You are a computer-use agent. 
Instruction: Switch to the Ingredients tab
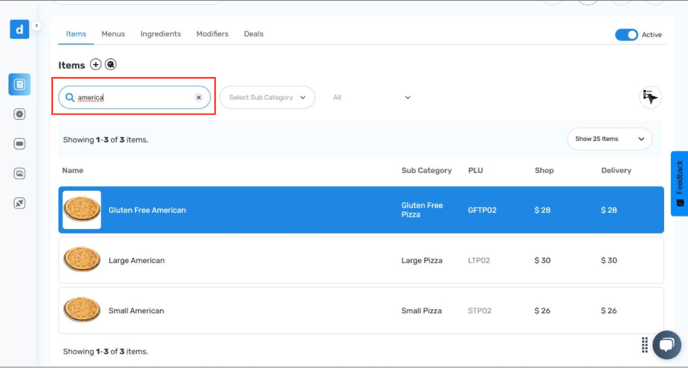pos(161,34)
